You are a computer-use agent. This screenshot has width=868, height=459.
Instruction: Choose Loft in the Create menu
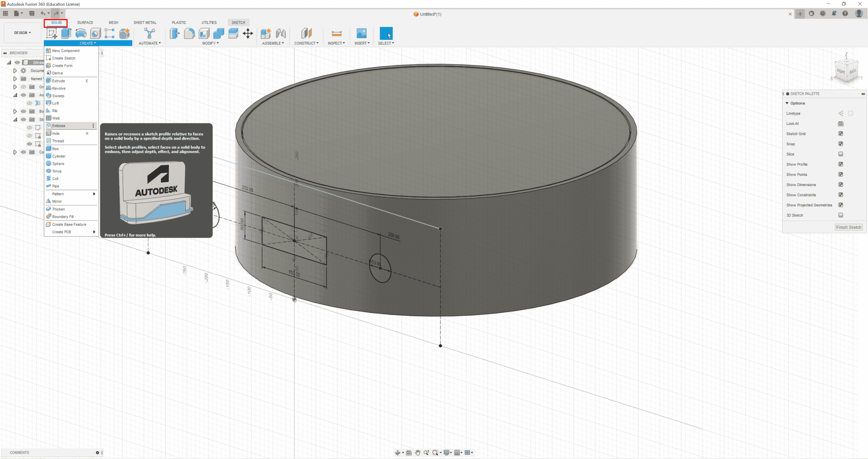[71, 103]
